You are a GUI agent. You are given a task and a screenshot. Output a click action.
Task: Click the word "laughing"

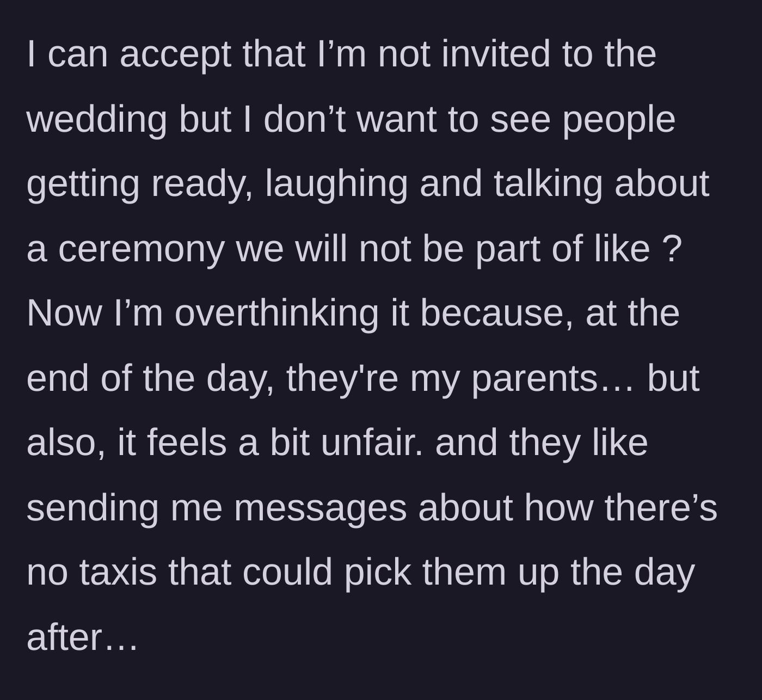pos(336,184)
